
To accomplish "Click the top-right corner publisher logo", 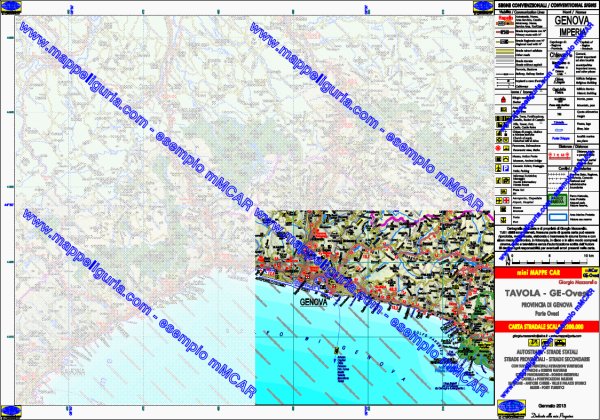I will 483,7.
